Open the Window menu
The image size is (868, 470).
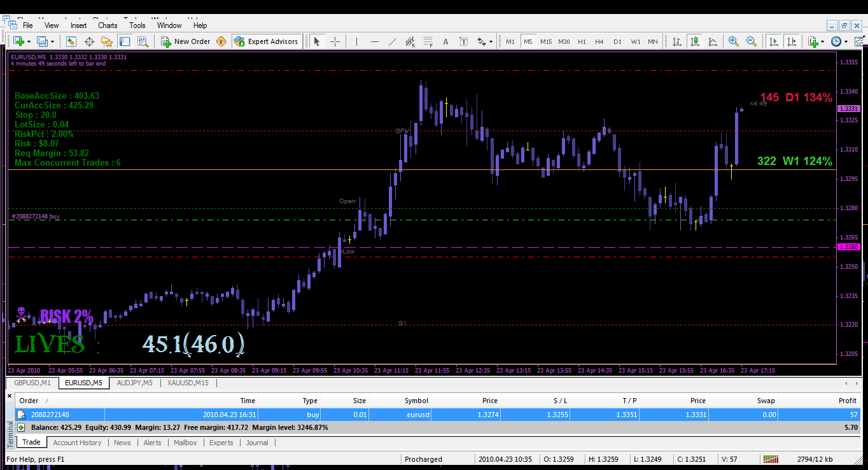tap(169, 25)
